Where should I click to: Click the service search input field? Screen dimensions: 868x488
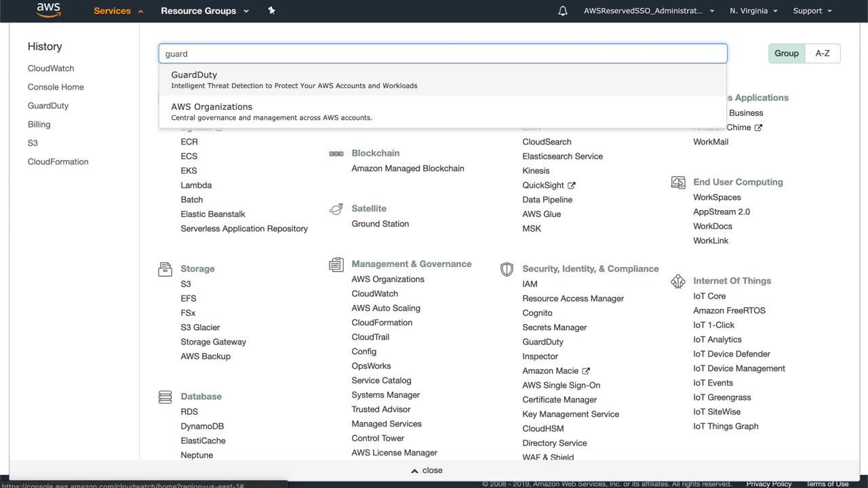coord(442,54)
